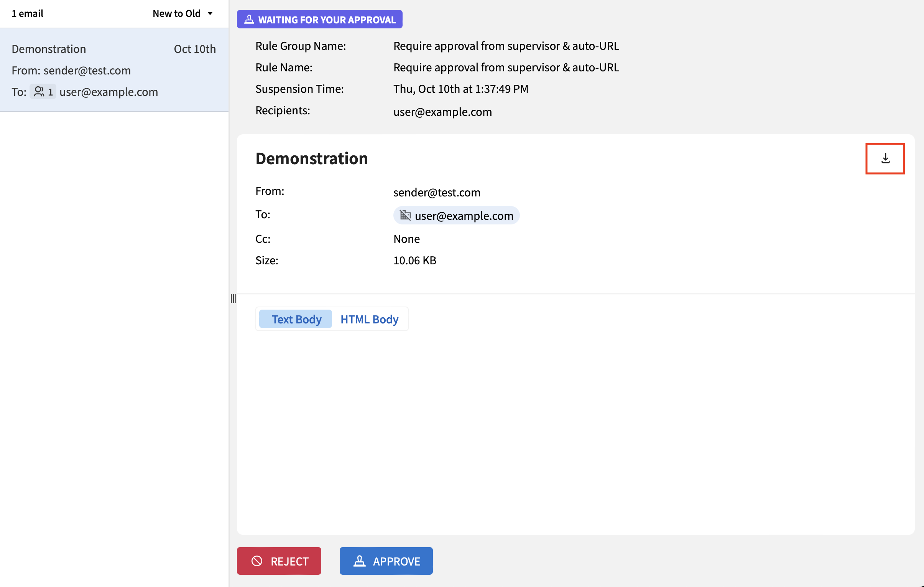Click the recipients count people icon
Viewport: 924px width, 587px height.
click(x=39, y=91)
